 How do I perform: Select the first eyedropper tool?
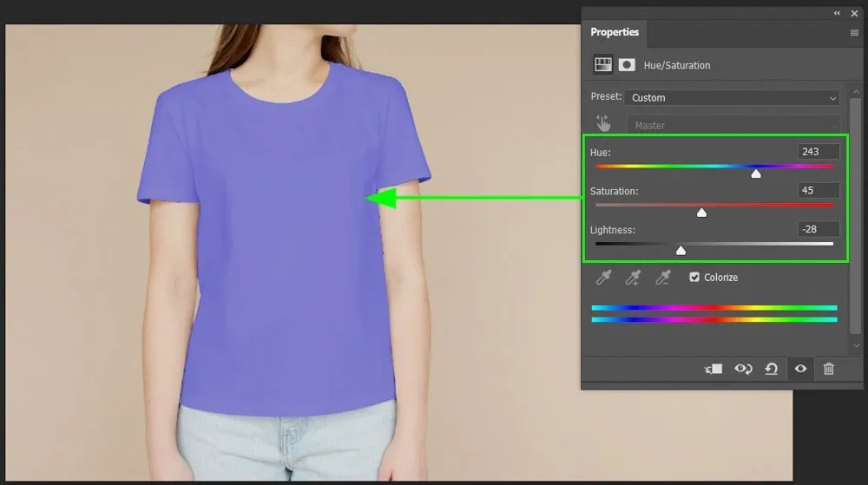(x=603, y=278)
